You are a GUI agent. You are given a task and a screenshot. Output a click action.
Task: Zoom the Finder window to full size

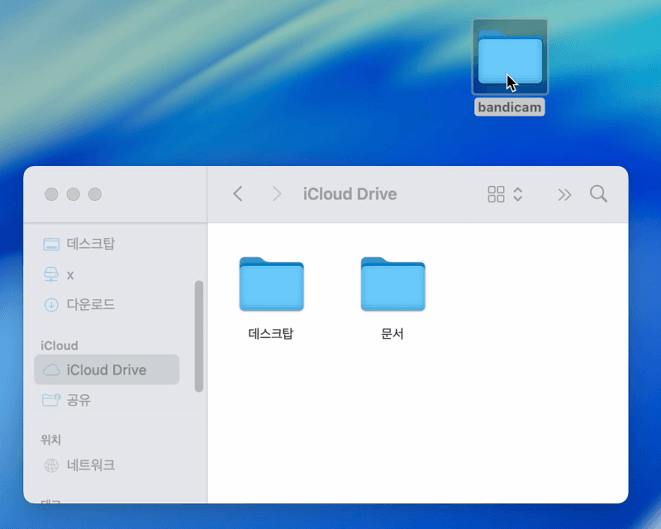point(95,194)
